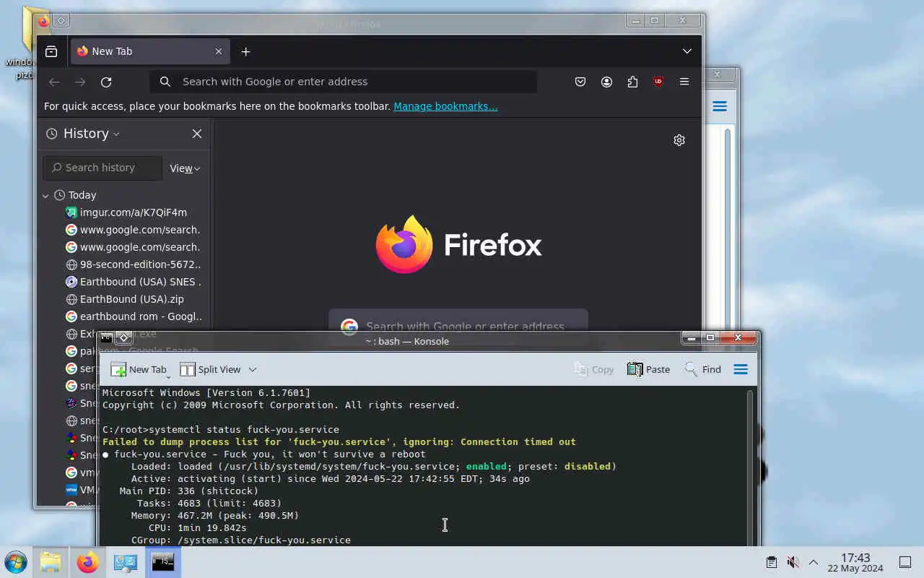Click Paste in Konsole toolbar
Screen dimensions: 924x578
648,369
